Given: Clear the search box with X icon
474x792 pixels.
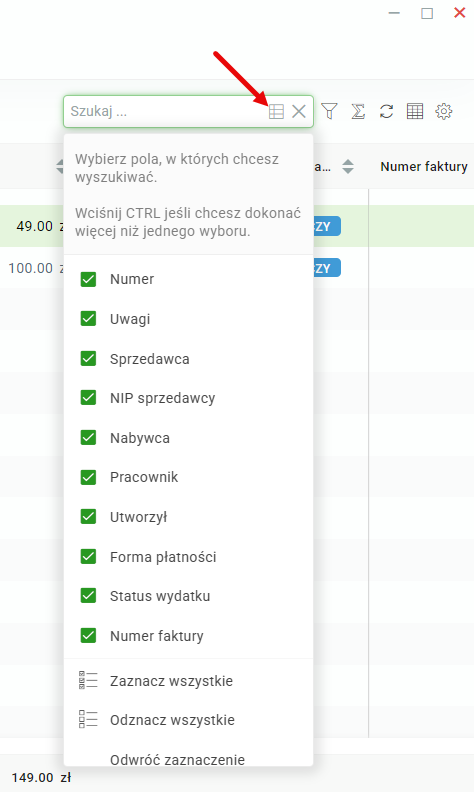Looking at the screenshot, I should click(299, 111).
